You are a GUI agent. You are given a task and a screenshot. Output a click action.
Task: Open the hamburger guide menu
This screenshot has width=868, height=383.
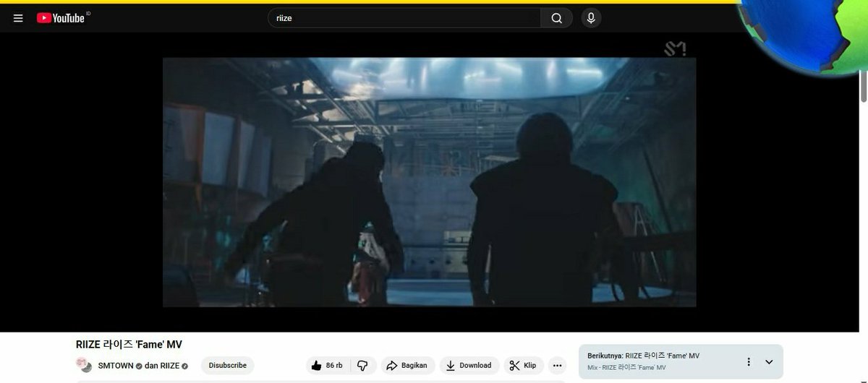click(x=18, y=18)
